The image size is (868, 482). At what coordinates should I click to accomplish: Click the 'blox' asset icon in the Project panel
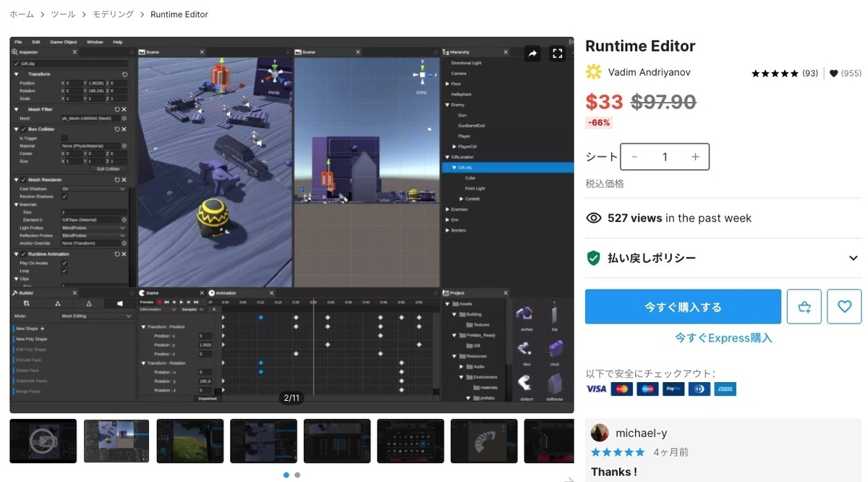tap(526, 350)
